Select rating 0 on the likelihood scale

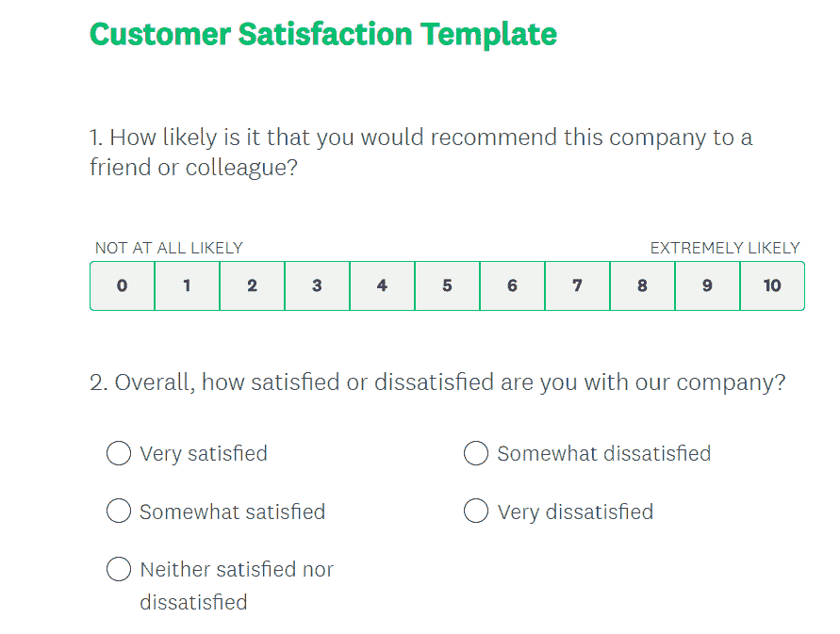pos(122,285)
